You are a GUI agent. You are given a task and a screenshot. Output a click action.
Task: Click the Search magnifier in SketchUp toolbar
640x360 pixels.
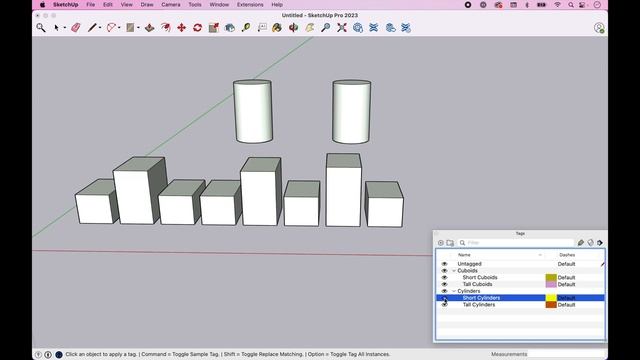[x=41, y=27]
